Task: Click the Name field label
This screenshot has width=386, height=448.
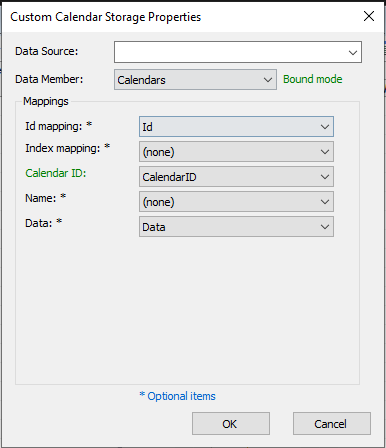Action: [46, 198]
